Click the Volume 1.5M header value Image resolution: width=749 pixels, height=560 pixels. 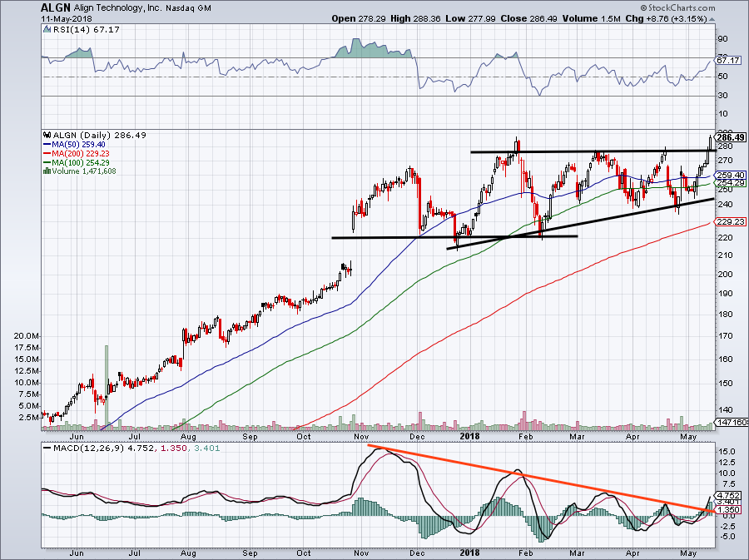(x=592, y=18)
